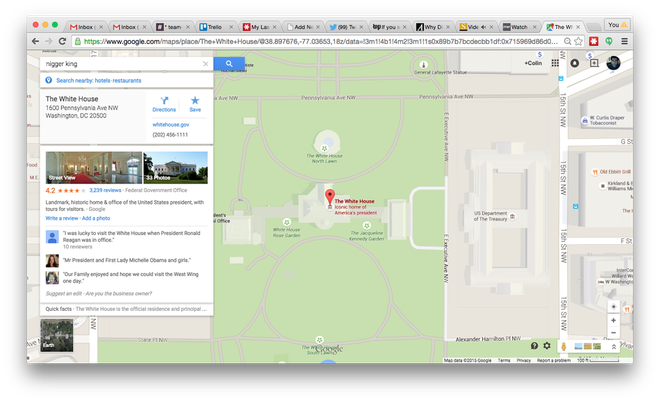660x402 pixels.
Task: Click the imagery photos thumbnail strip
Action: (x=588, y=346)
